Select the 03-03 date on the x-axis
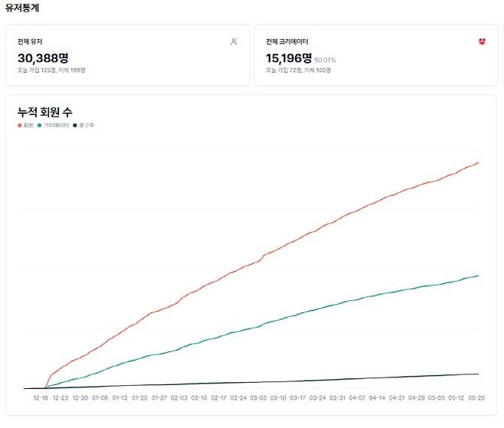The image size is (504, 428). pos(259,398)
